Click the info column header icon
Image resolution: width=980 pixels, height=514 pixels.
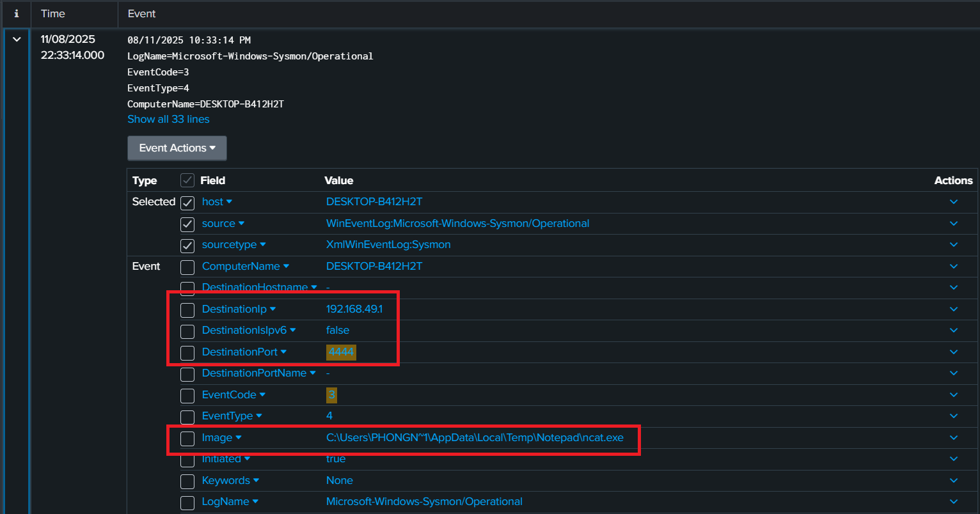point(17,13)
